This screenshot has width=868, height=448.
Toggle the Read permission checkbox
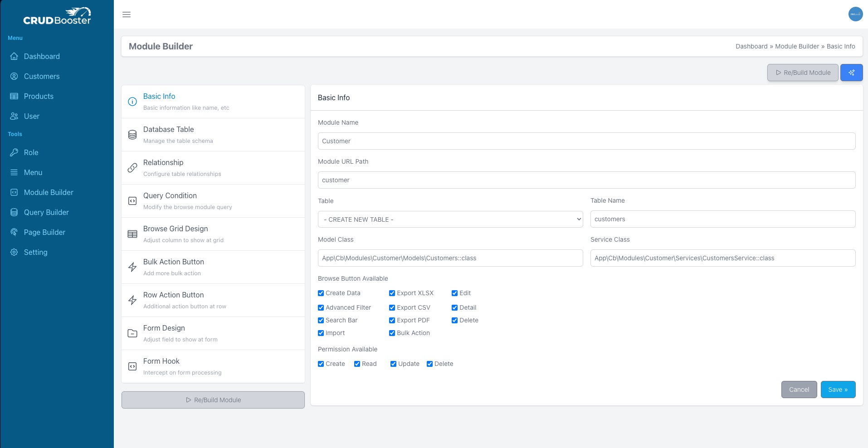coord(357,364)
